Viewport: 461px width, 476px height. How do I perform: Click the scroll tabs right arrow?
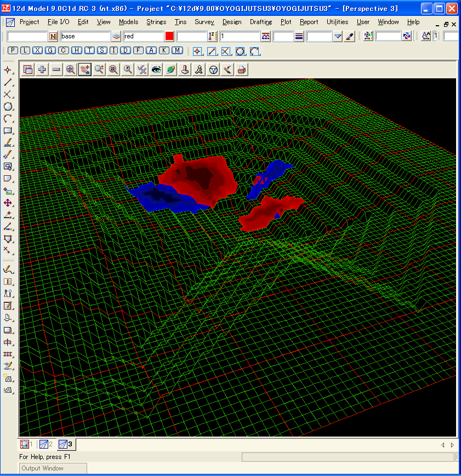pyautogui.click(x=452, y=445)
